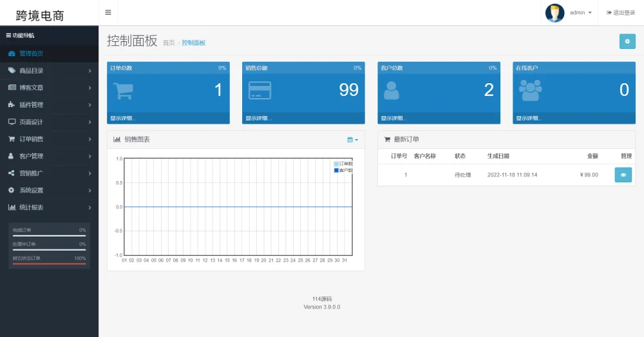Click the credit card icon in sales tile
Image resolution: width=644 pixels, height=337 pixels.
pyautogui.click(x=260, y=90)
